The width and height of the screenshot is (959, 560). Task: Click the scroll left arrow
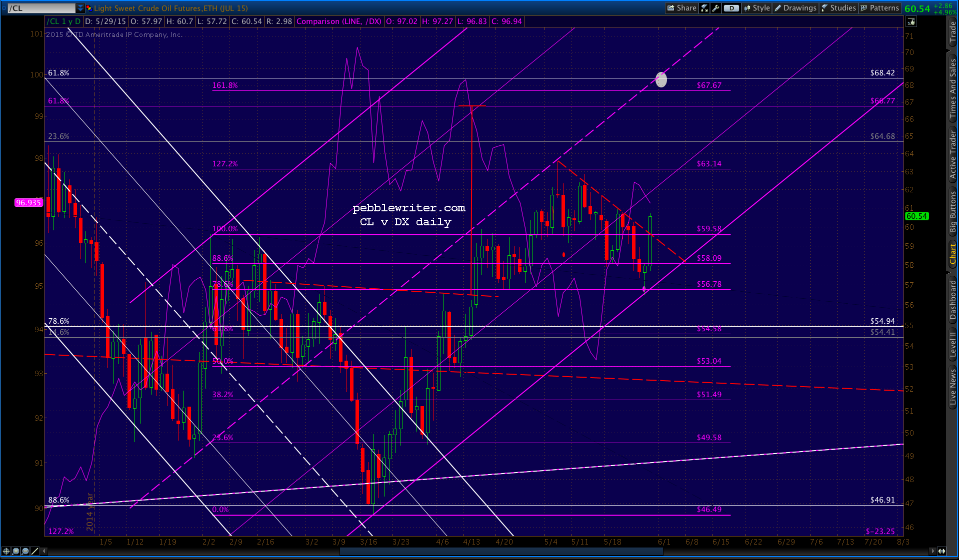44,551
